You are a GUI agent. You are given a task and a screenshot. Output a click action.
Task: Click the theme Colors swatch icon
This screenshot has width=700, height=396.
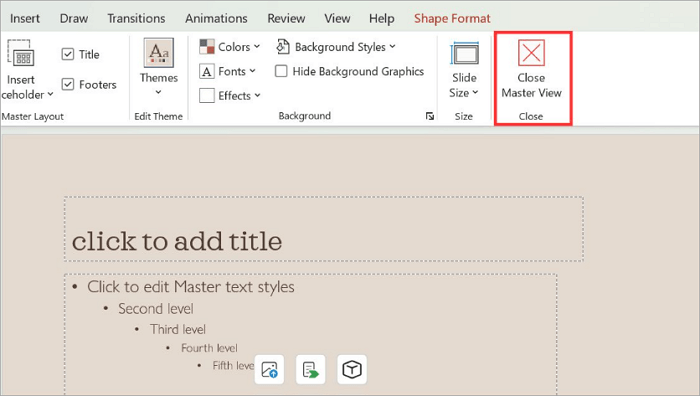(207, 46)
